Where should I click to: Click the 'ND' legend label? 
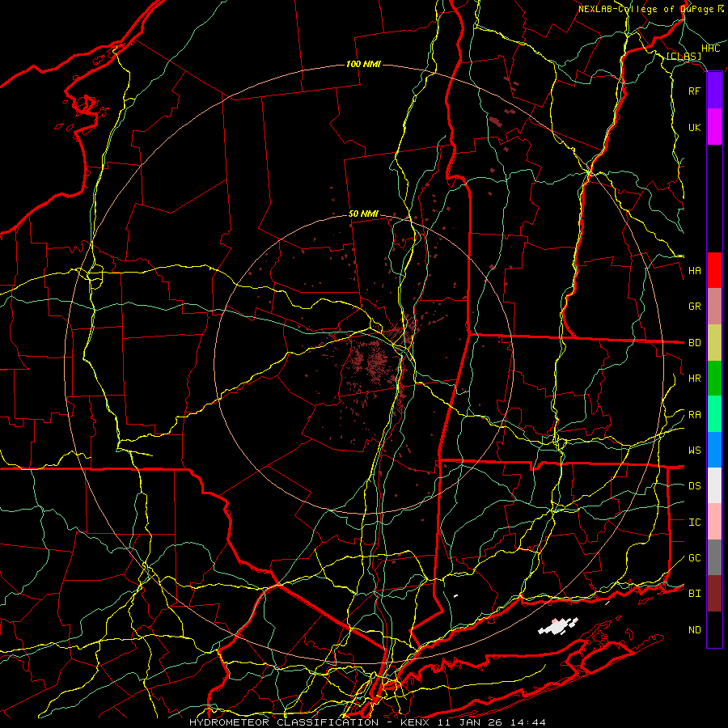coord(694,630)
